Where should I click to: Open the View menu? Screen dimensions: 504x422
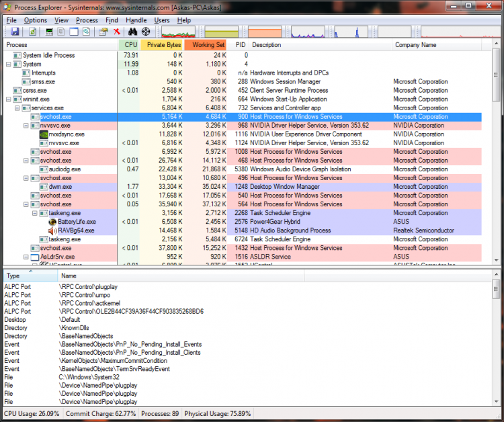(x=61, y=20)
